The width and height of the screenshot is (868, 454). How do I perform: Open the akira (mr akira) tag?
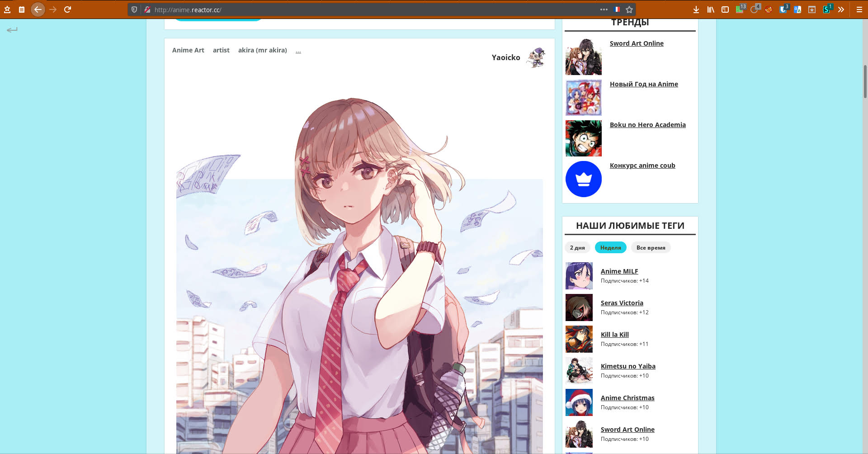(263, 50)
